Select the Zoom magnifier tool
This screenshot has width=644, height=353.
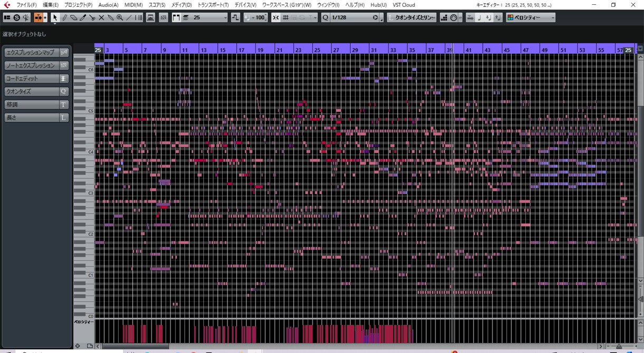120,17
